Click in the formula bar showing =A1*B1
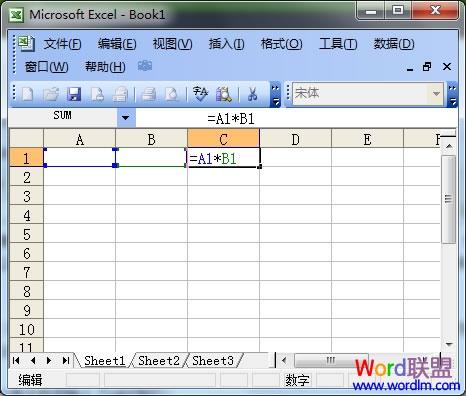Image resolution: width=466 pixels, height=396 pixels. click(x=296, y=118)
